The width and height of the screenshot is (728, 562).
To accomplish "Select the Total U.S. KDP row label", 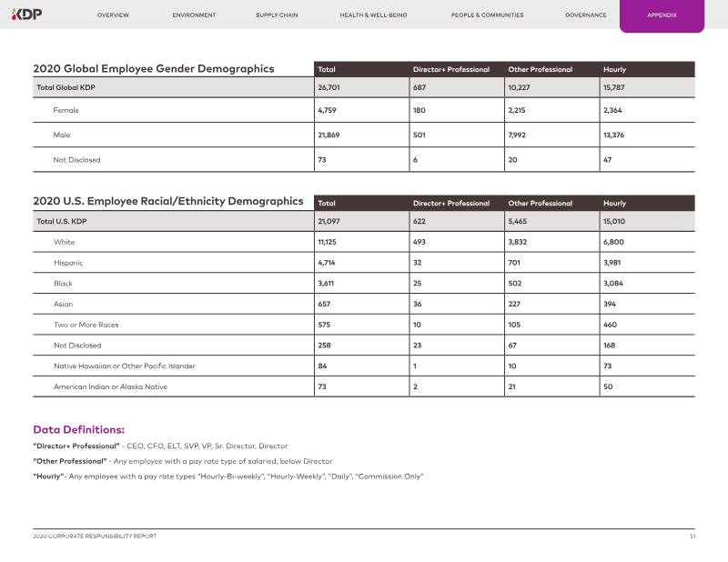I will [x=63, y=222].
